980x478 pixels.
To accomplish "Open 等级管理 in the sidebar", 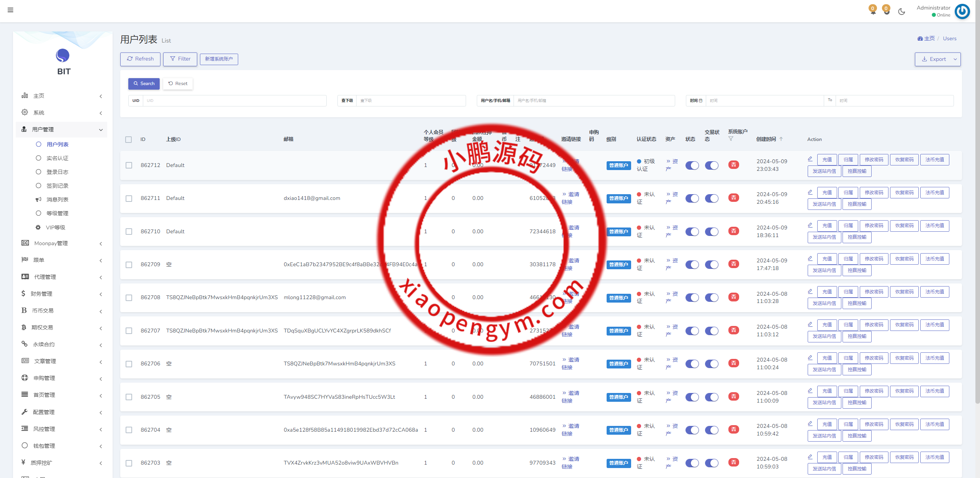I will click(x=57, y=213).
